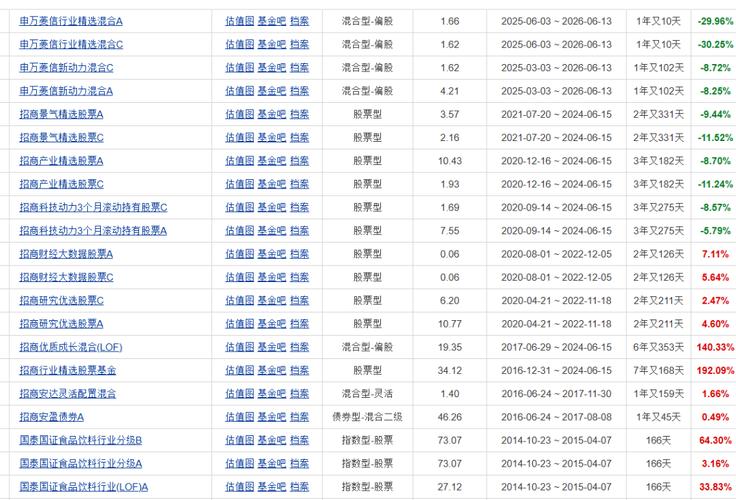Select date range 2017-06-29 ~ 2024-06-15

click(556, 347)
